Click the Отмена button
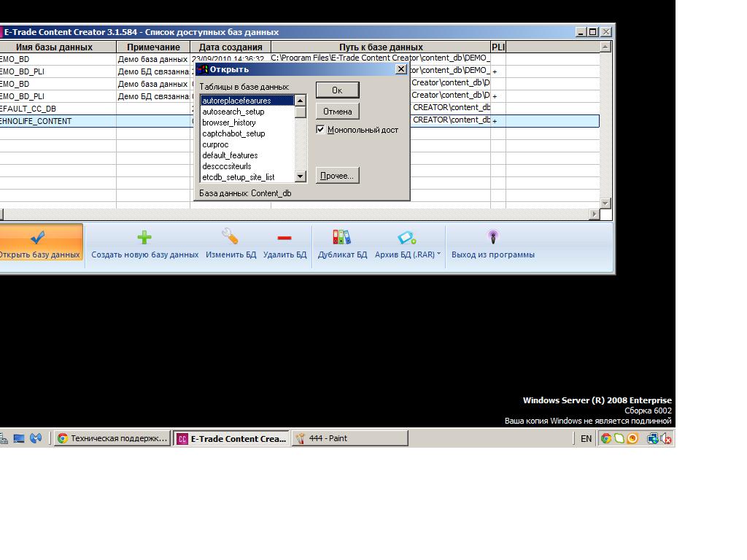 click(x=337, y=112)
